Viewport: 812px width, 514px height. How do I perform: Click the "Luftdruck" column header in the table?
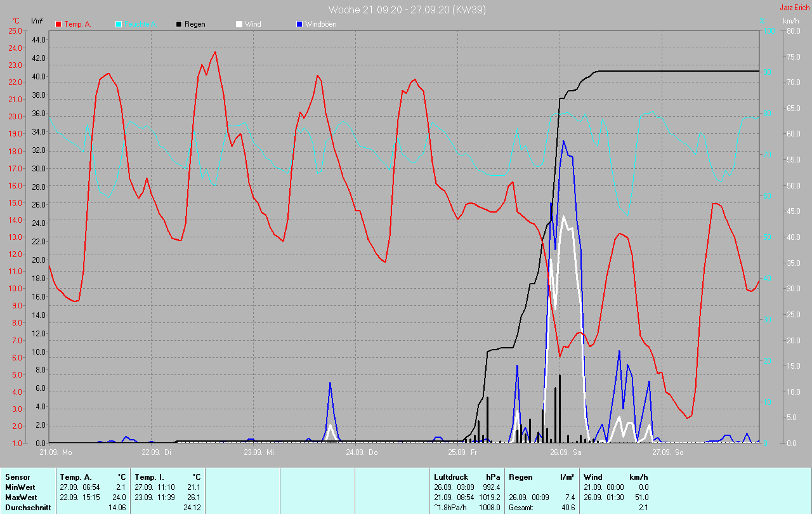pyautogui.click(x=452, y=477)
